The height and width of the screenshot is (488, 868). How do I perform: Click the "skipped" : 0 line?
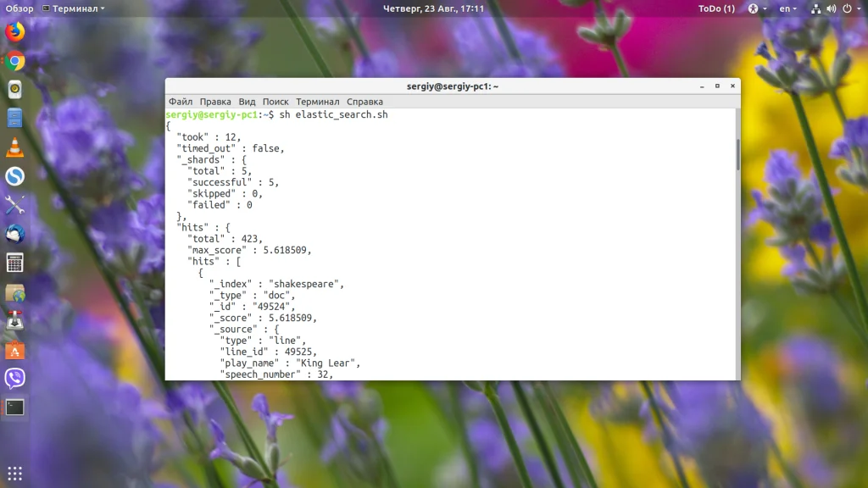point(225,194)
